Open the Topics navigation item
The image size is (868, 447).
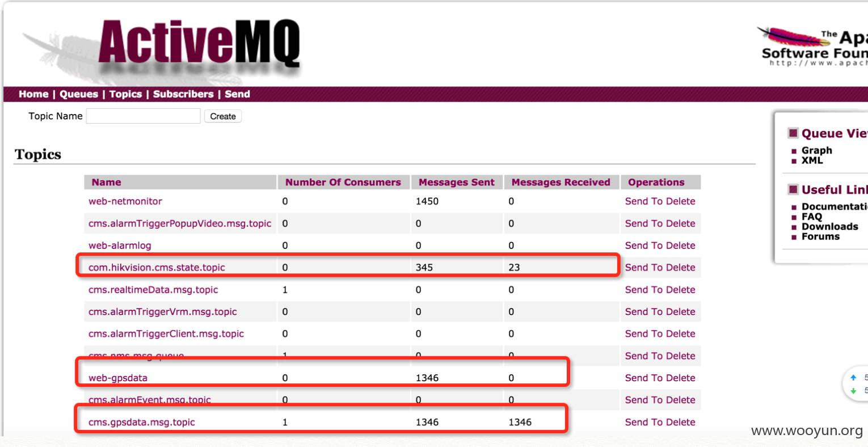pos(125,94)
